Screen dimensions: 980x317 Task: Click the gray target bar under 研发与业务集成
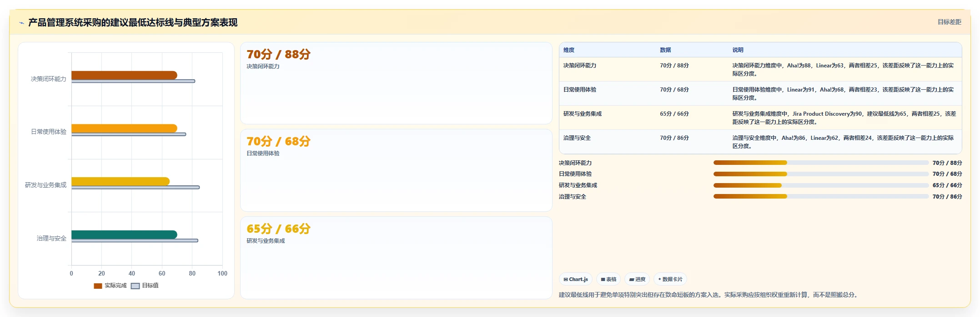(x=136, y=187)
